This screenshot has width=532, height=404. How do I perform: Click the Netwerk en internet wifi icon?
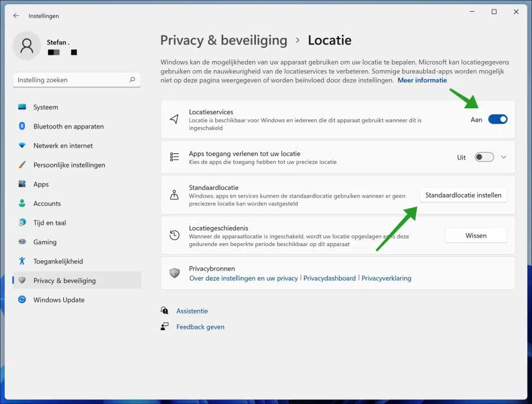[22, 146]
